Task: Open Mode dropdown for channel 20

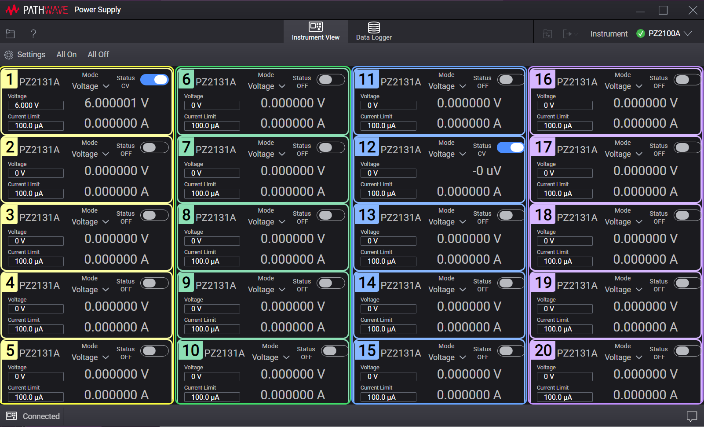Action: tap(623, 358)
